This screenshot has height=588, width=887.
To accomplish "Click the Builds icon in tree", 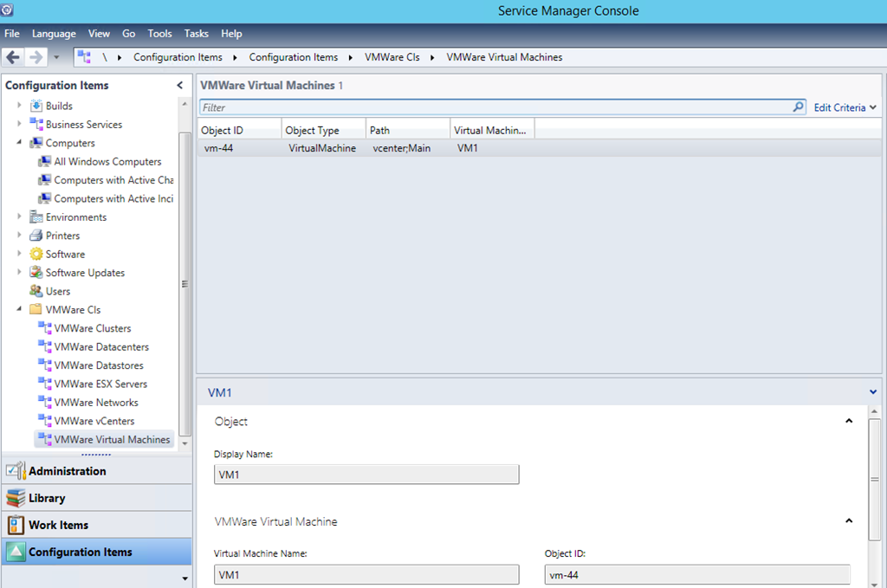I will pyautogui.click(x=36, y=106).
